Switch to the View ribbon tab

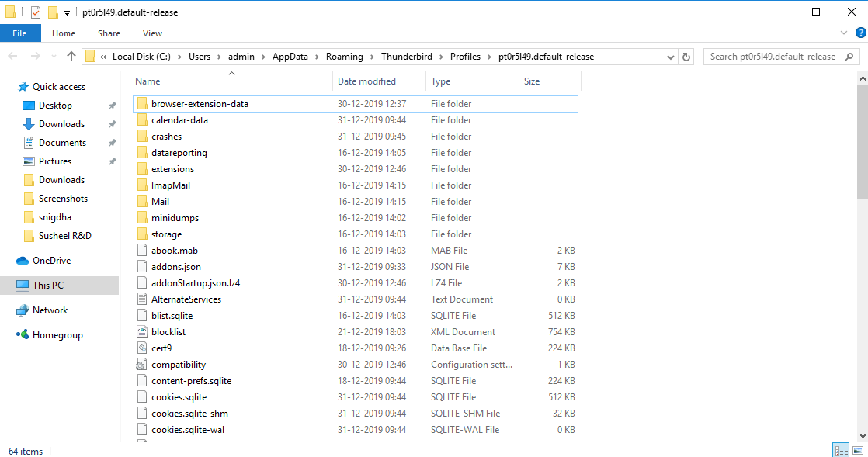click(152, 33)
